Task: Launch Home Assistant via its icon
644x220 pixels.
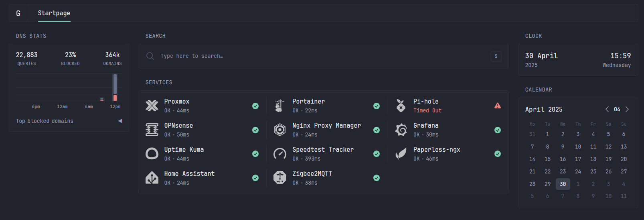Action: [152, 178]
